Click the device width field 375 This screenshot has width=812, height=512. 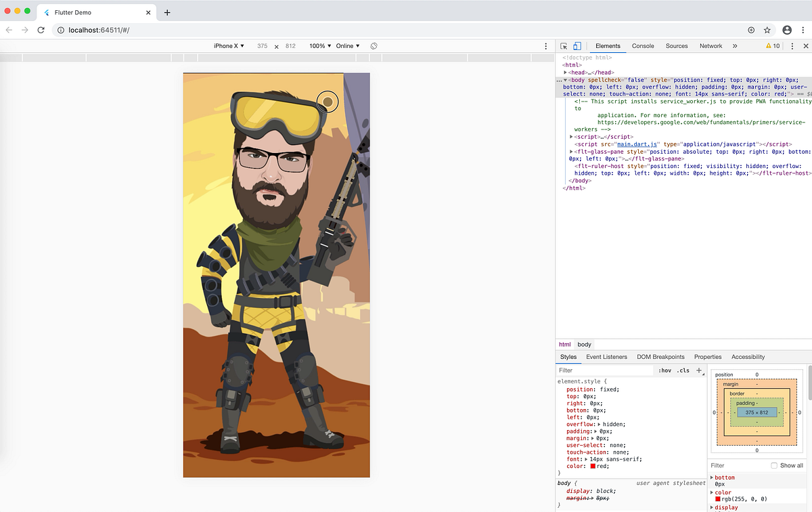click(263, 46)
